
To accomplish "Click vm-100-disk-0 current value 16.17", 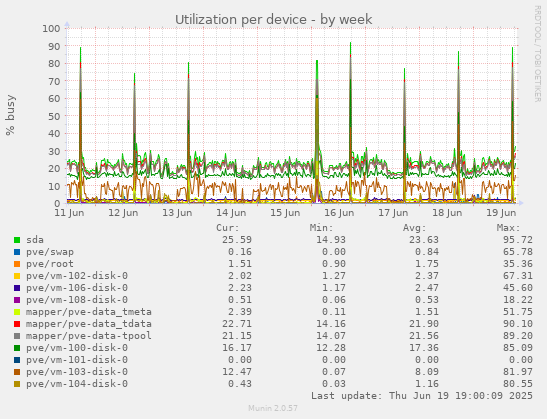I will tap(237, 348).
